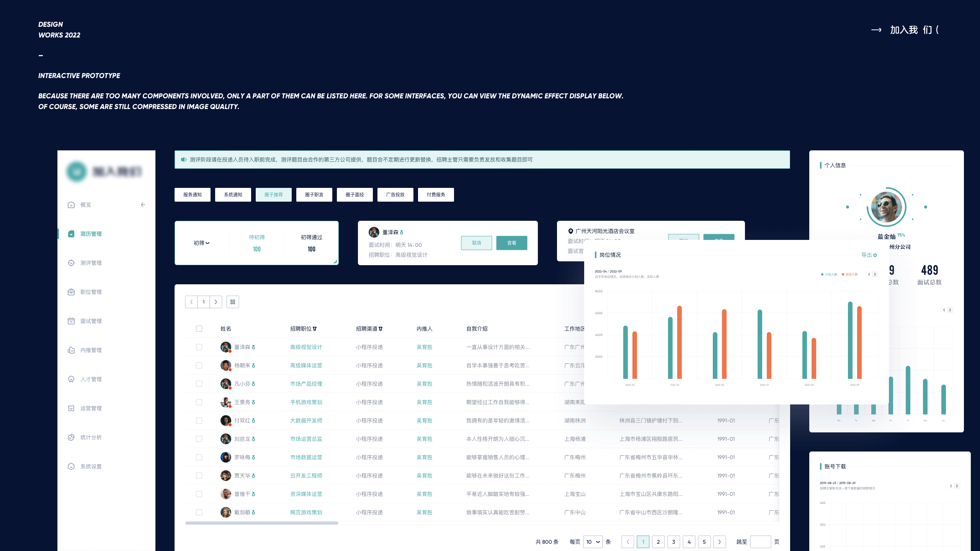Click the 运营管理 sidebar icon
This screenshot has height=551, width=980.
click(x=71, y=408)
